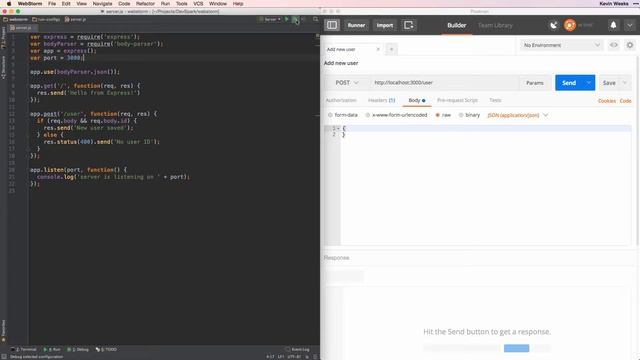Open Manage Environments gear icon
The height and width of the screenshot is (360, 640).
(x=630, y=45)
